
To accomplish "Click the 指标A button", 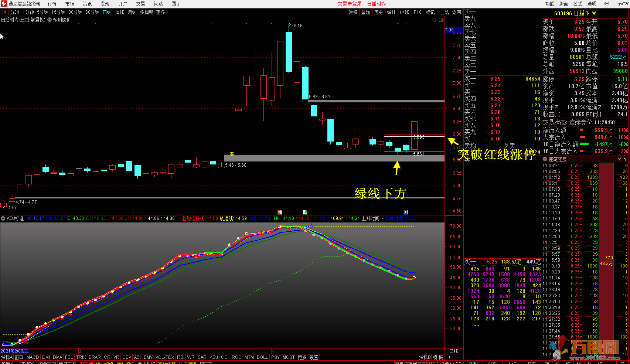I will (x=7, y=357).
